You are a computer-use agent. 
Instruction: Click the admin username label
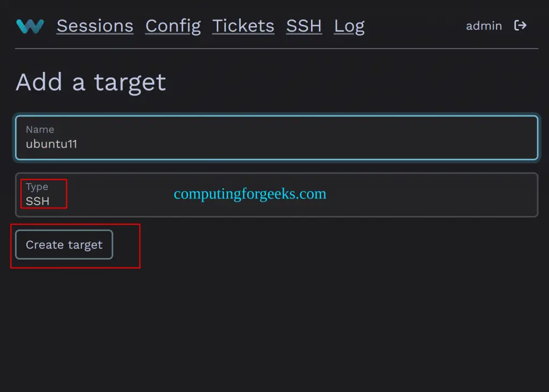click(x=484, y=26)
